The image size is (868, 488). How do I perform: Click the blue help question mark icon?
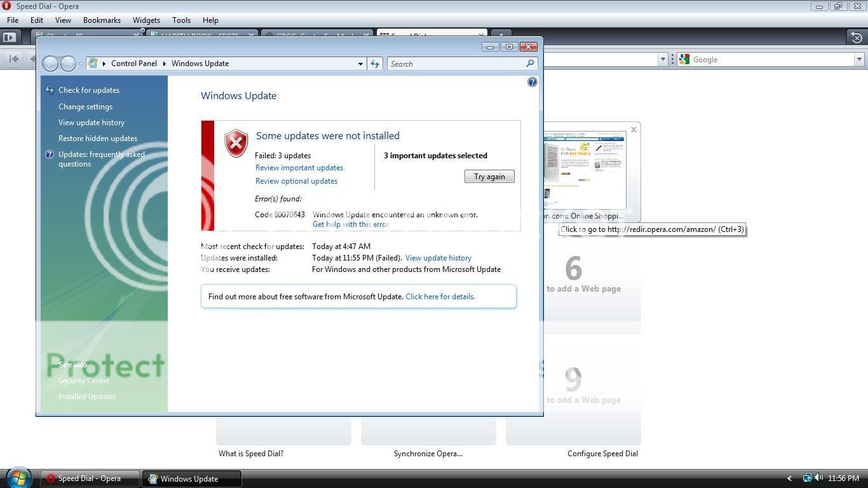point(532,82)
